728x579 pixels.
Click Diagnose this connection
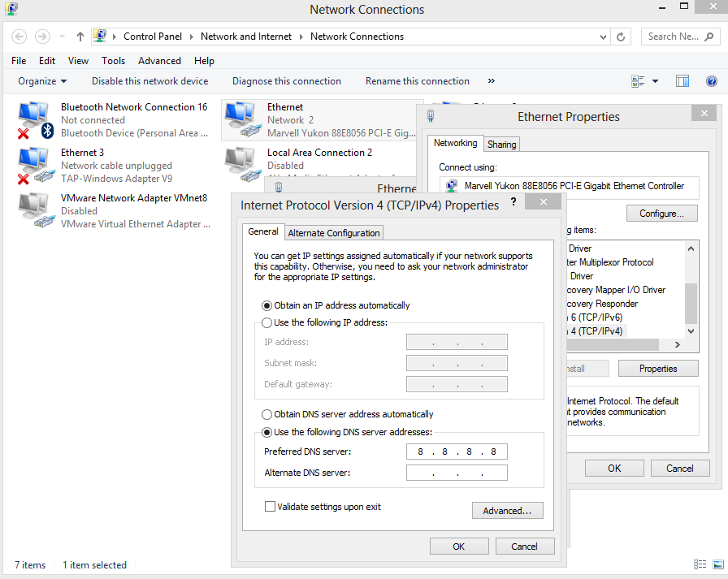point(287,81)
